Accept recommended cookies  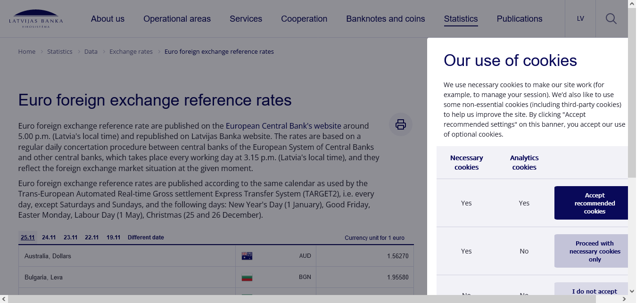click(594, 203)
